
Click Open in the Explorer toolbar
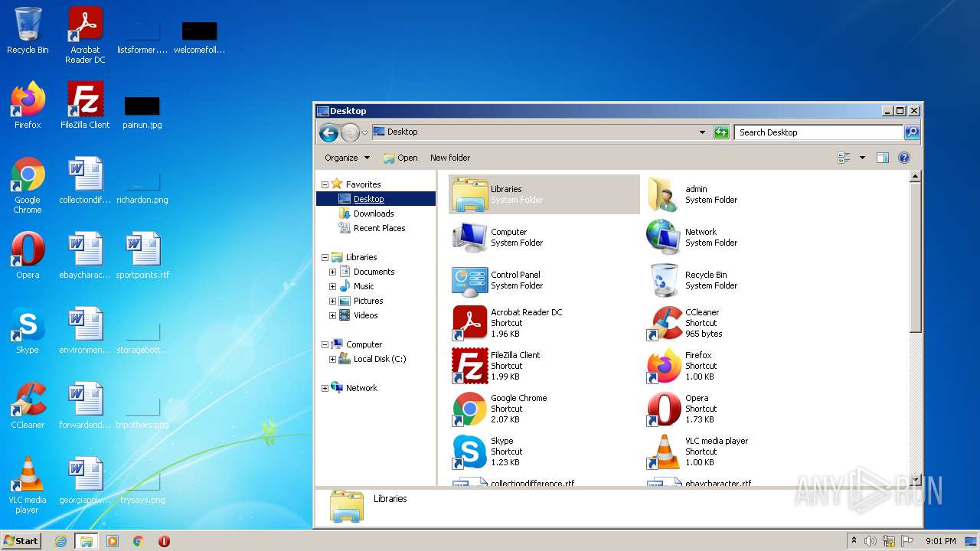click(x=400, y=158)
